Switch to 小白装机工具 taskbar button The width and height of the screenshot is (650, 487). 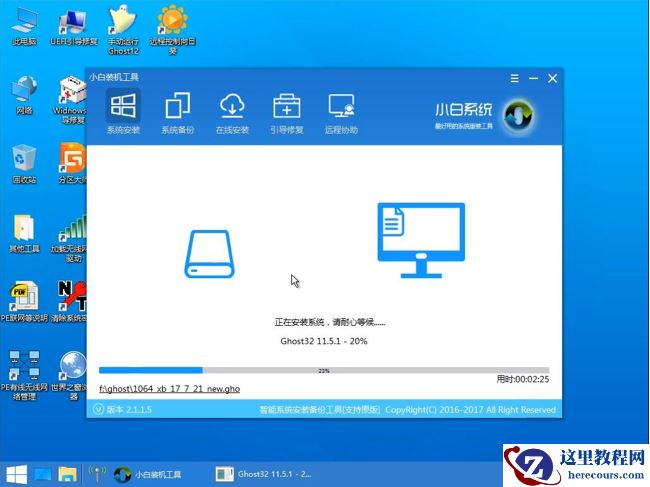click(148, 474)
